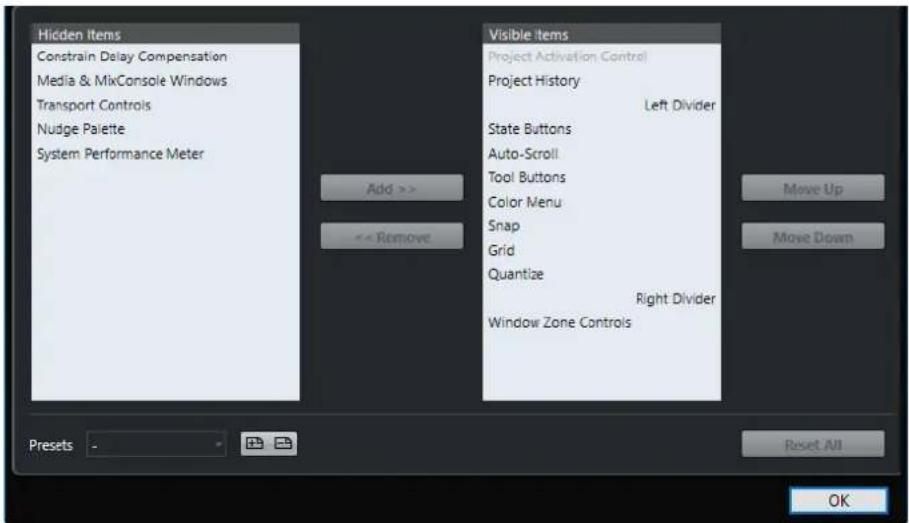The height and width of the screenshot is (523, 909).
Task: Click the << Remove button
Action: (x=391, y=237)
